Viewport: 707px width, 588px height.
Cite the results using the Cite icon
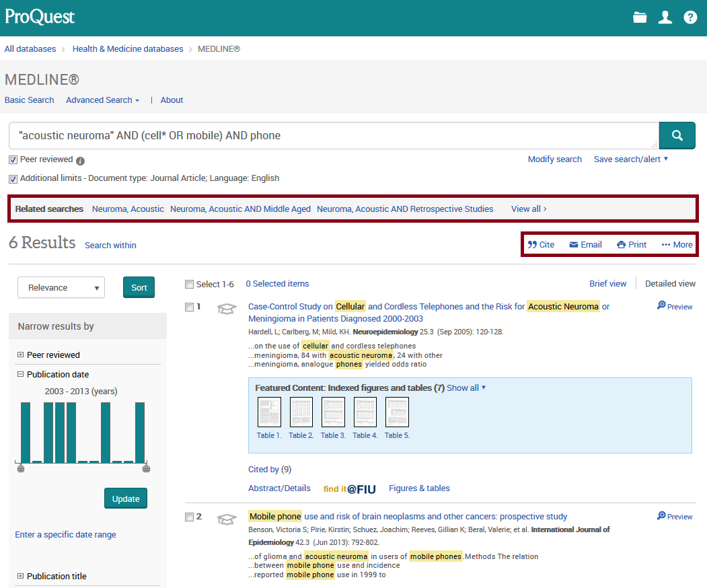point(541,244)
